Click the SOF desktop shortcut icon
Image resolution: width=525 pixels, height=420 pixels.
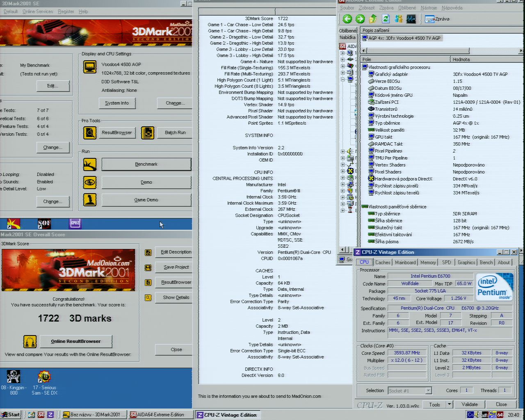click(44, 224)
